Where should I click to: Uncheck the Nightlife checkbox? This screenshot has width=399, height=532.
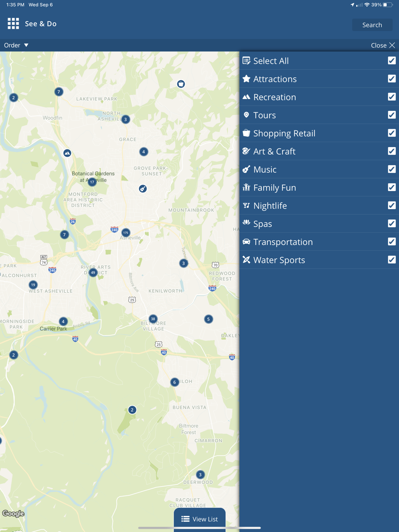tap(392, 205)
